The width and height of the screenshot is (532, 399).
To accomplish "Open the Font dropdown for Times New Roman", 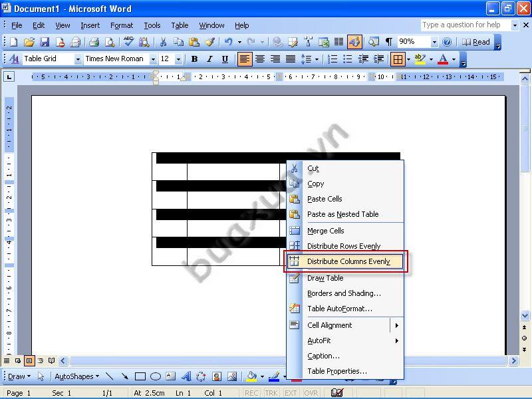I will pos(154,59).
